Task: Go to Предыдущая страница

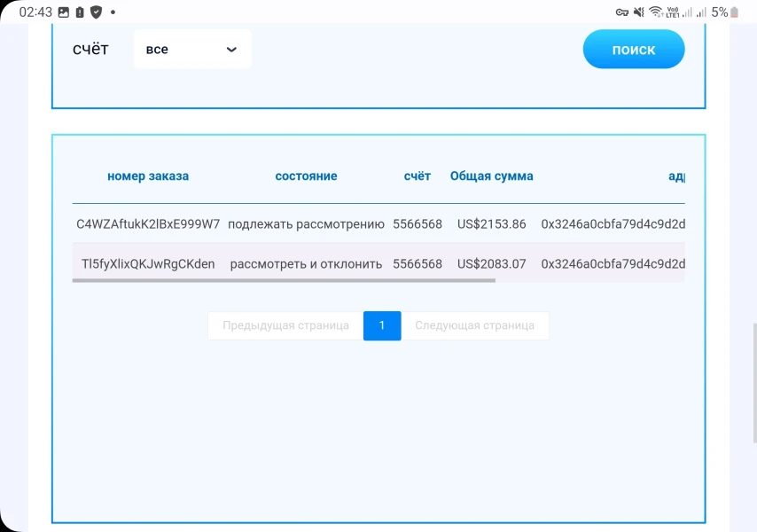Action: (x=285, y=325)
